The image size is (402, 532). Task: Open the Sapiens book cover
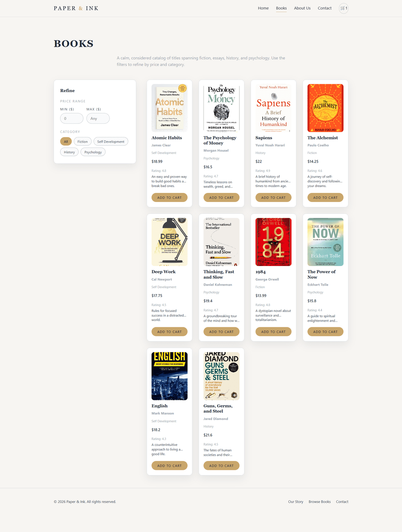[274, 108]
